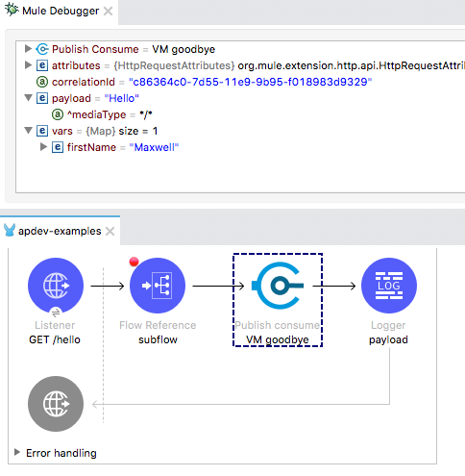
Task: Click the 'Error handling' label
Action: (x=61, y=453)
